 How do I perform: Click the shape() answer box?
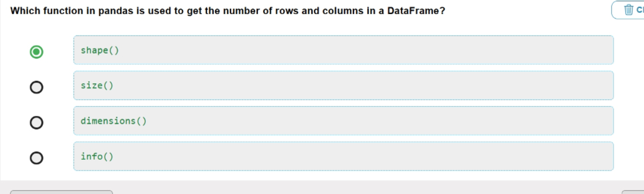click(343, 50)
